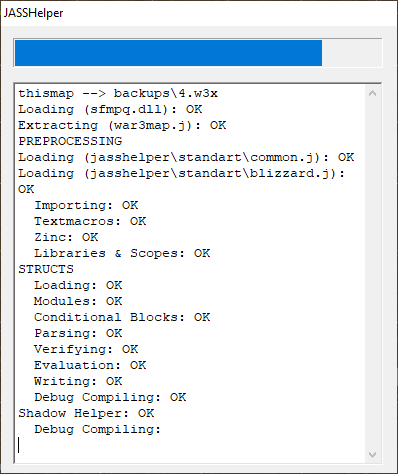
Task: Click the STRUCTS heading line
Action: point(46,269)
